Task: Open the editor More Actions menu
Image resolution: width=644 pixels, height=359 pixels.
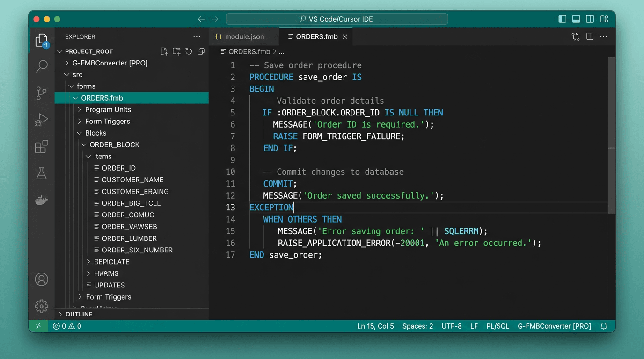Action: point(603,36)
